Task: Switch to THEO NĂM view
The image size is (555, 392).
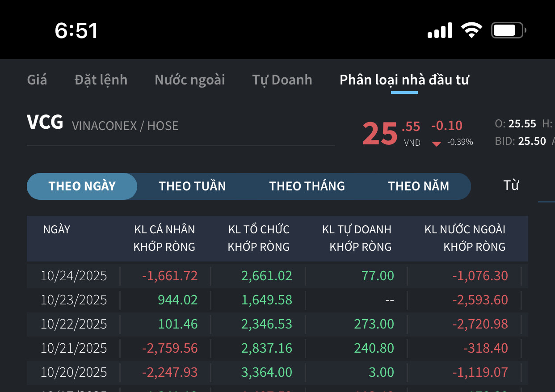Action: tap(418, 186)
